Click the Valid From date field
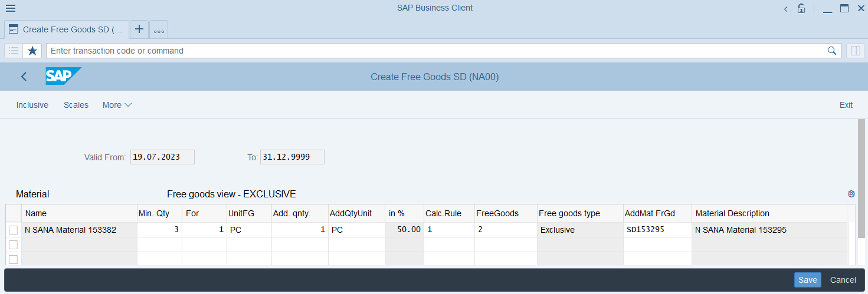Image resolution: width=868 pixels, height=294 pixels. 162,157
